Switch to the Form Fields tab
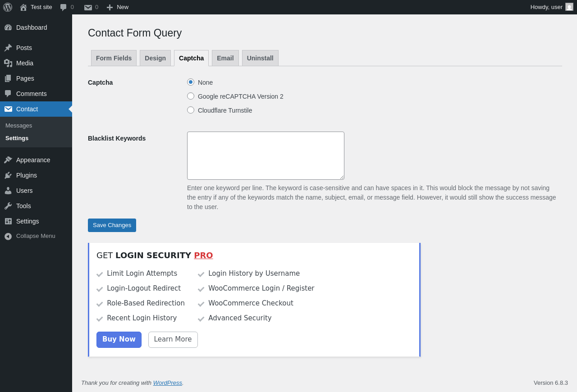The image size is (577, 392). click(x=114, y=58)
